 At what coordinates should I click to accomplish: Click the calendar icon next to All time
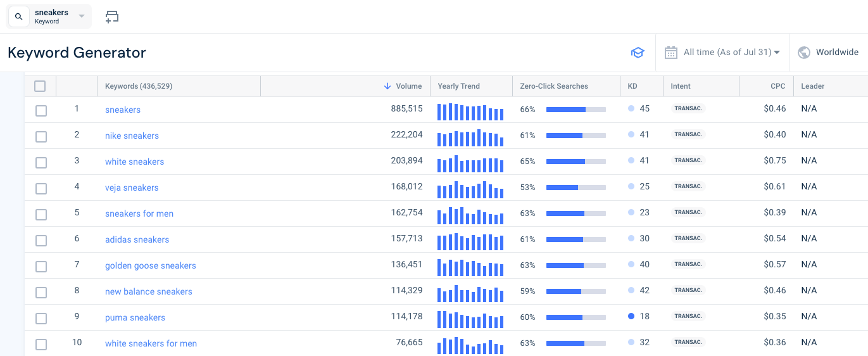pos(671,53)
